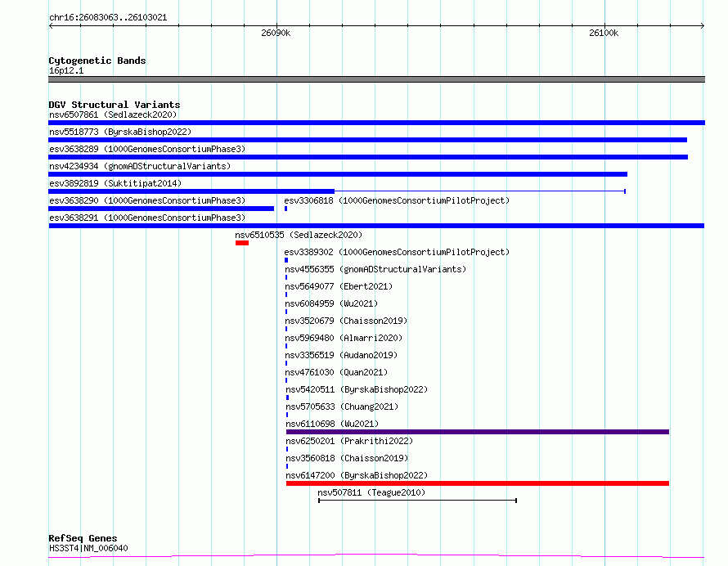Image resolution: width=728 pixels, height=566 pixels.
Task: Open nsv6084959 (Wu2021) label
Action: point(331,303)
